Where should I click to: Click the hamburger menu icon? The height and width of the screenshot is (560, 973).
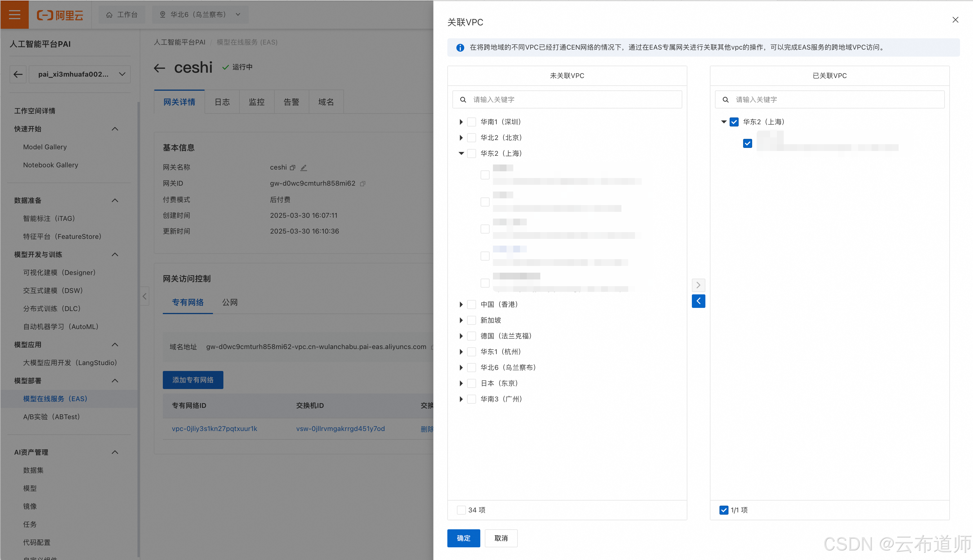15,15
